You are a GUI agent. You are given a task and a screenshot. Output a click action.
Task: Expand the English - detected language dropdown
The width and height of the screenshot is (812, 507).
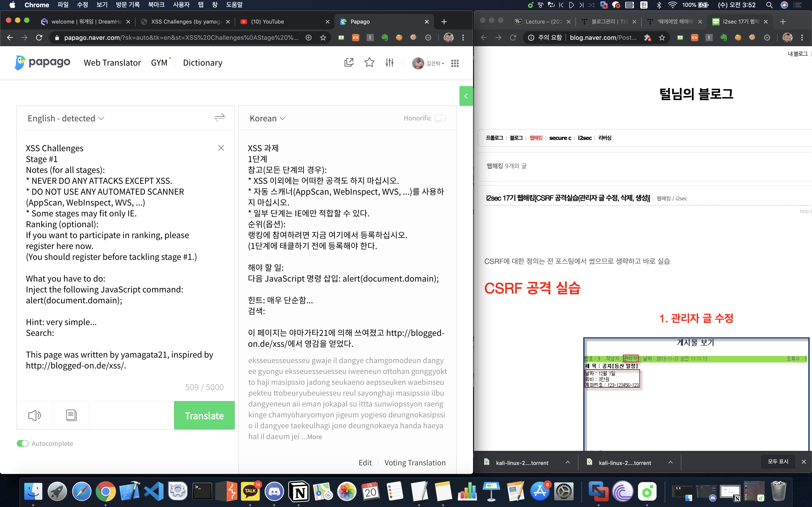[66, 118]
